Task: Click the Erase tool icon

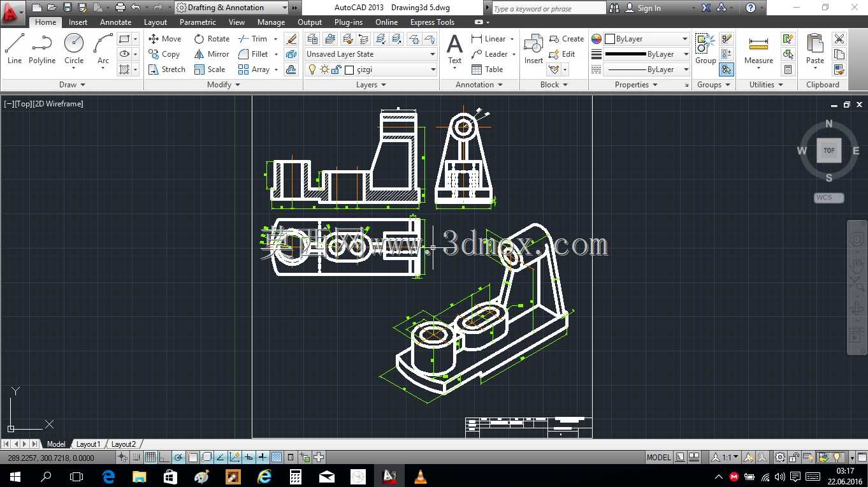Action: pos(291,39)
